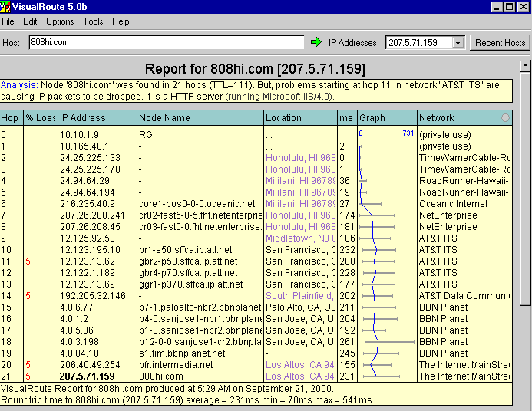Click node gbr4-p70.sffca.ip.att.net
Screen dimensions: 532x411
pos(188,273)
